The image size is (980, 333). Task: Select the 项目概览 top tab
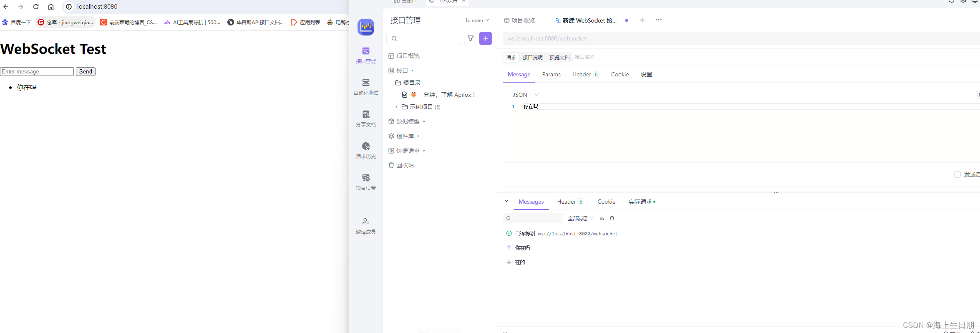520,20
